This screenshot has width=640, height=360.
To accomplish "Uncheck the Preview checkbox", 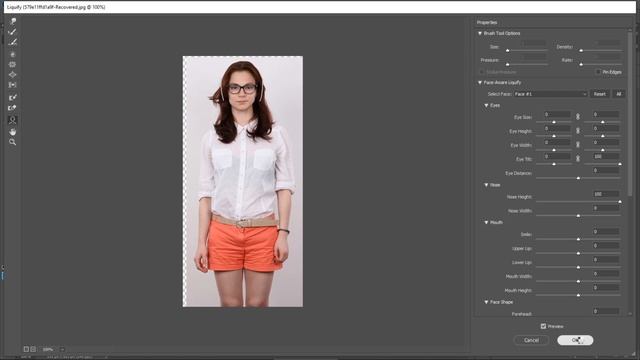I will pos(543,326).
